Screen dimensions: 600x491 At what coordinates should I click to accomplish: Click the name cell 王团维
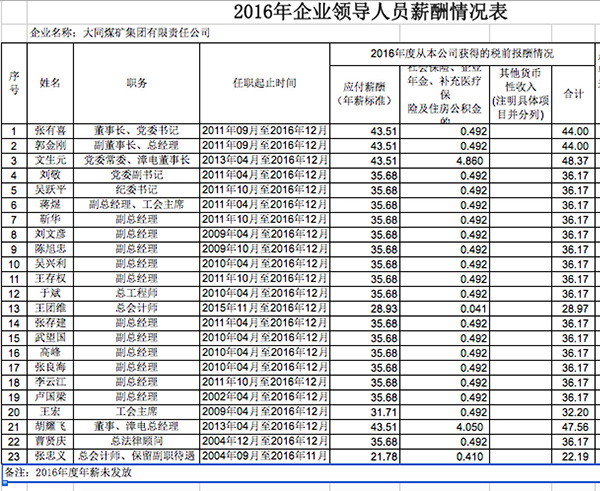[x=50, y=308]
